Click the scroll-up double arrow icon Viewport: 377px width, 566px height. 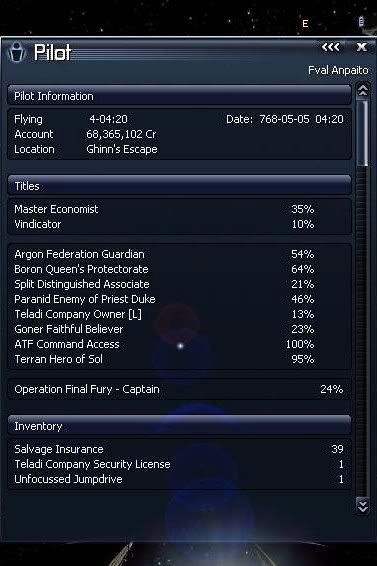(363, 91)
